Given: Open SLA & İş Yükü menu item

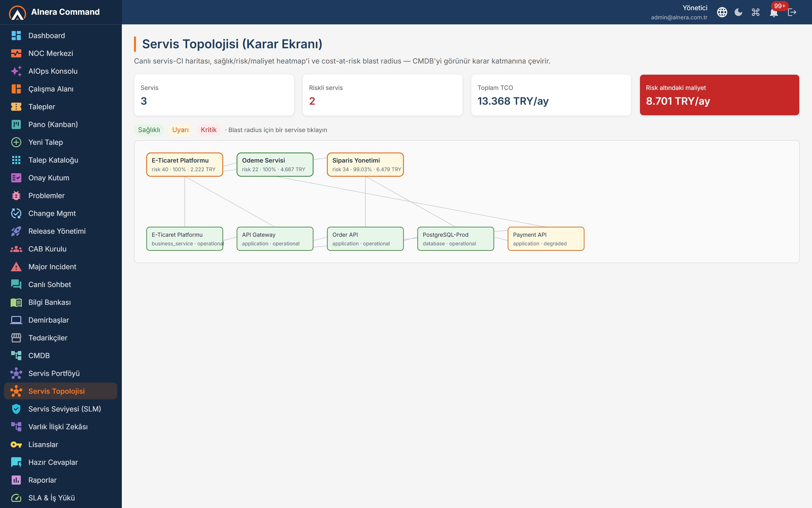Looking at the screenshot, I should tap(61, 498).
